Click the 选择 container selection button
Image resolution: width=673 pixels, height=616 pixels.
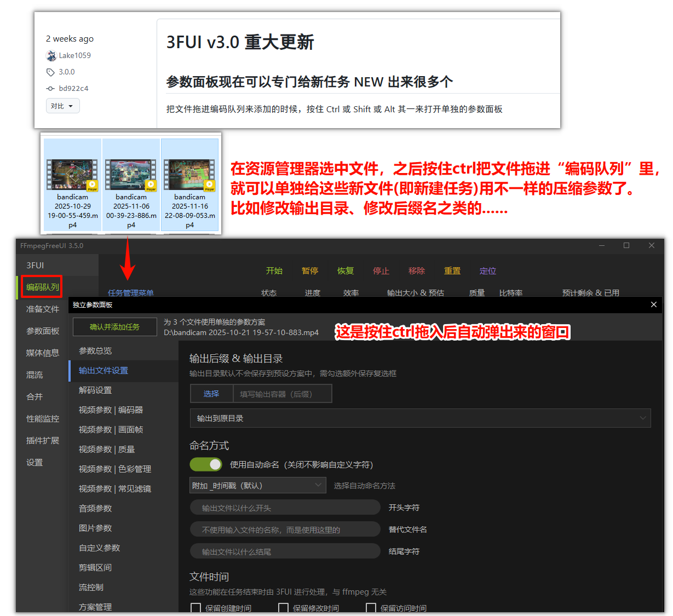pyautogui.click(x=212, y=393)
